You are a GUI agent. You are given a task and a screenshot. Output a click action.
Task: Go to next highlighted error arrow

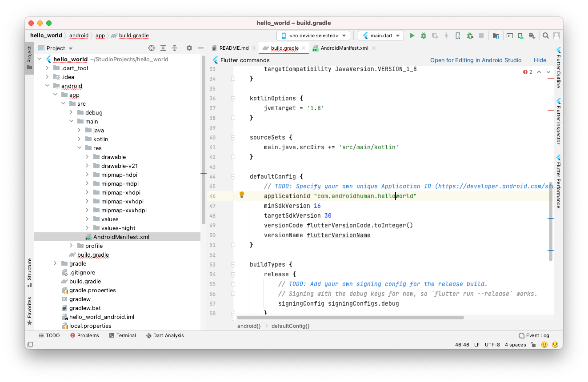(548, 72)
